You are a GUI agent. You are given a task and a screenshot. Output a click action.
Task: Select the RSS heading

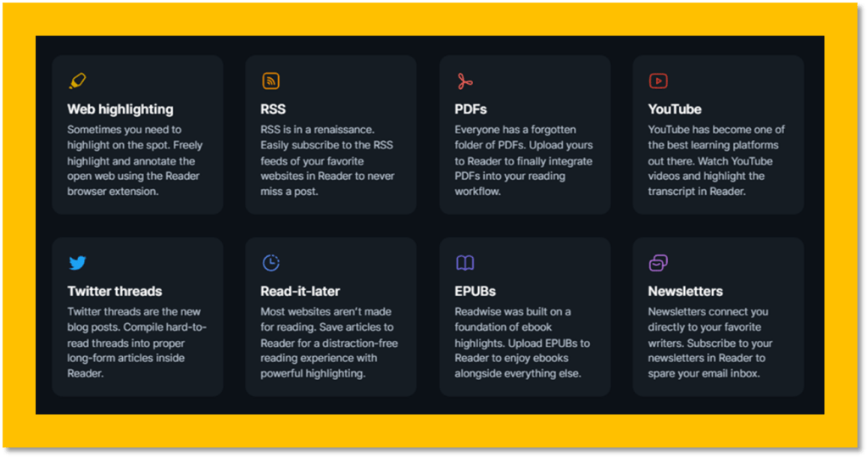(x=273, y=109)
